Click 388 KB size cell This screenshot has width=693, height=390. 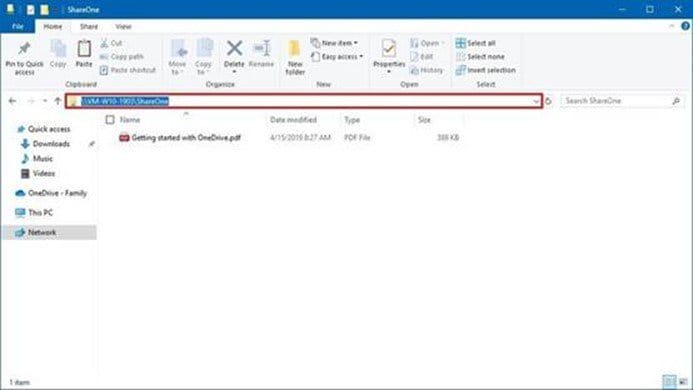point(448,138)
